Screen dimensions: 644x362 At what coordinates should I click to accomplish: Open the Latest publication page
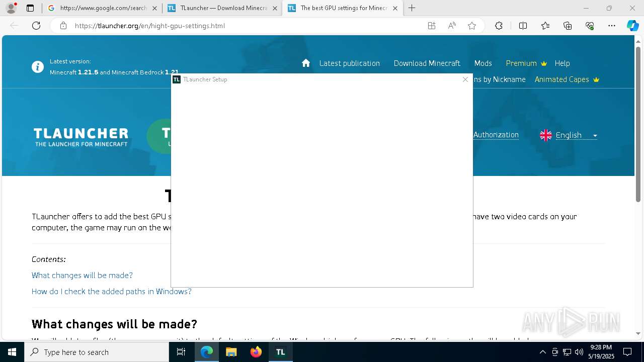[349, 63]
